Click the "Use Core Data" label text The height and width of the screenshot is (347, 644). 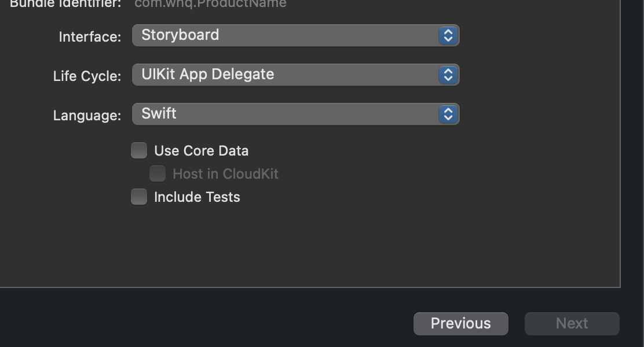[201, 151]
